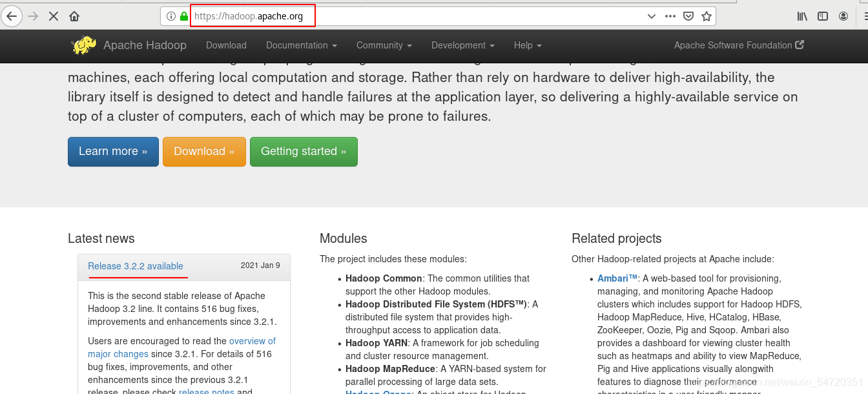
Task: Open the Firefox account avatar icon
Action: (x=843, y=16)
